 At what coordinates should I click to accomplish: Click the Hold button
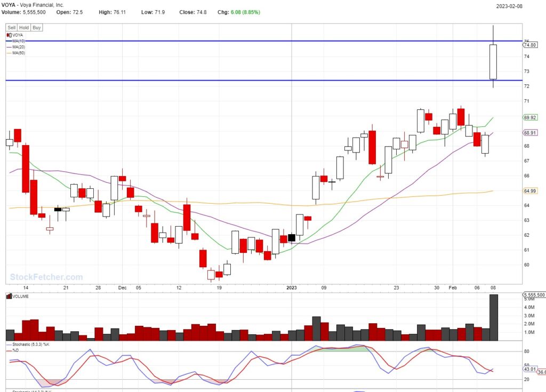(x=24, y=28)
